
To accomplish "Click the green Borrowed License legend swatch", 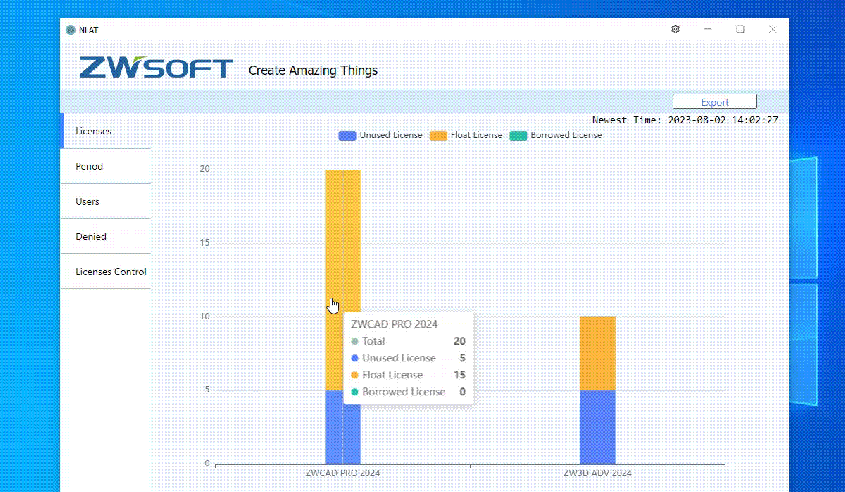I will tap(518, 135).
